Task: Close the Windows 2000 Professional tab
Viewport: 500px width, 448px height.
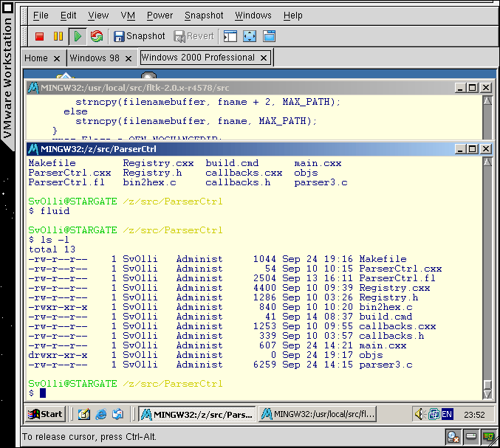Action: [264, 58]
